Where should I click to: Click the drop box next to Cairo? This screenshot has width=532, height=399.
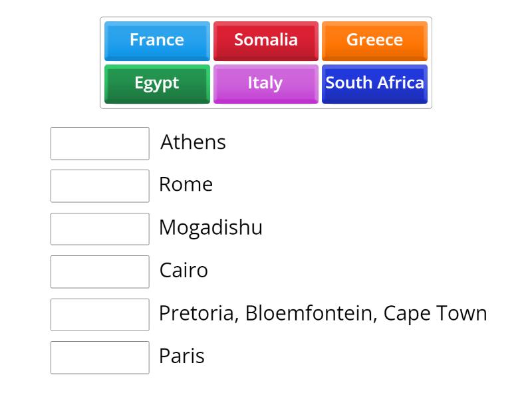click(100, 271)
